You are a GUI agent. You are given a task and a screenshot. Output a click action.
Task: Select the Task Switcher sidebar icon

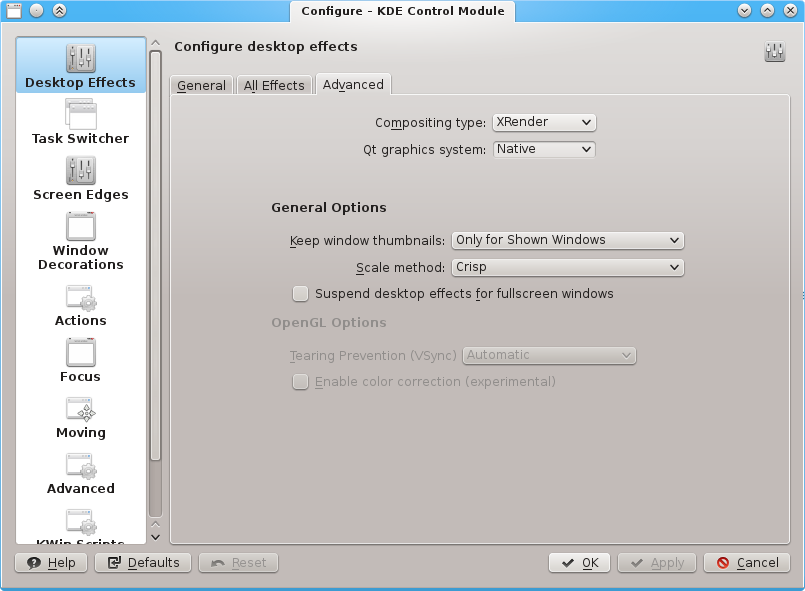coord(81,114)
